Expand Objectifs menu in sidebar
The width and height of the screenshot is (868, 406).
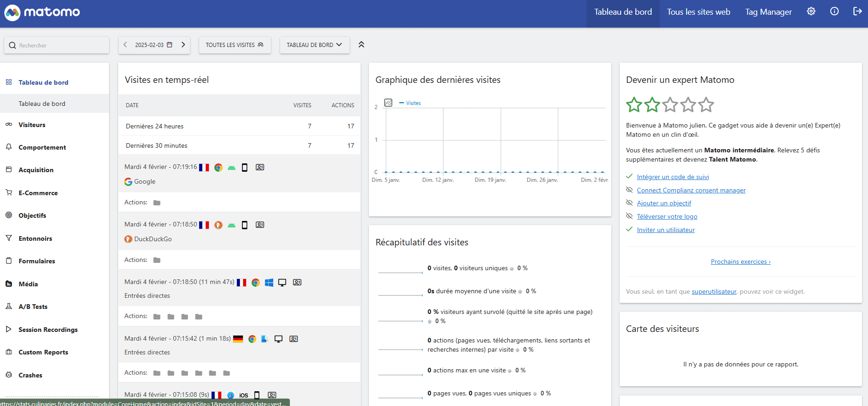[32, 215]
